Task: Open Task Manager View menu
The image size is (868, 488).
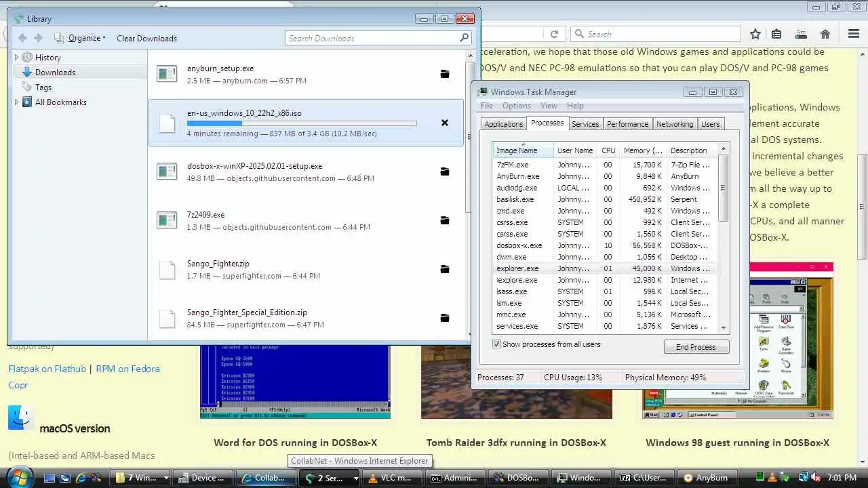Action: click(x=549, y=106)
